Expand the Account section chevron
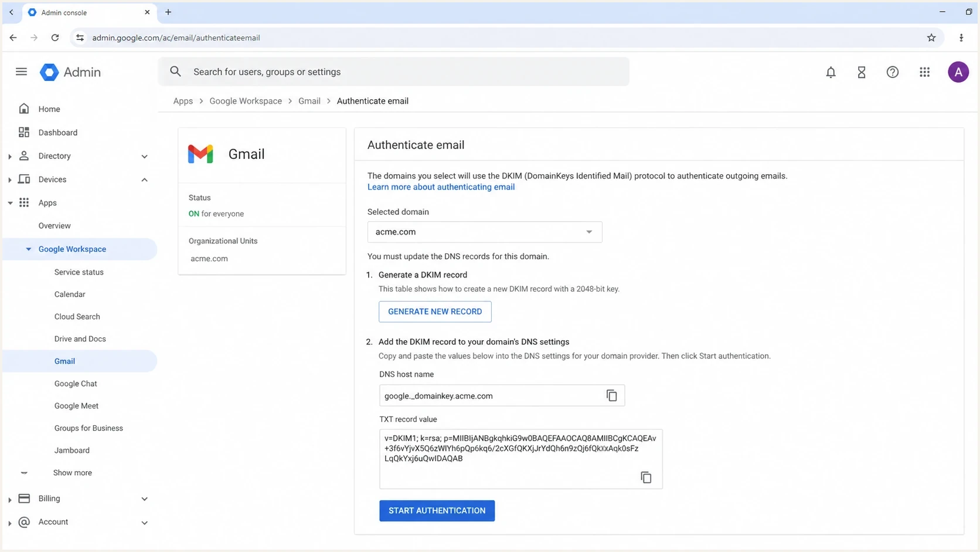The height and width of the screenshot is (552, 980). click(144, 522)
